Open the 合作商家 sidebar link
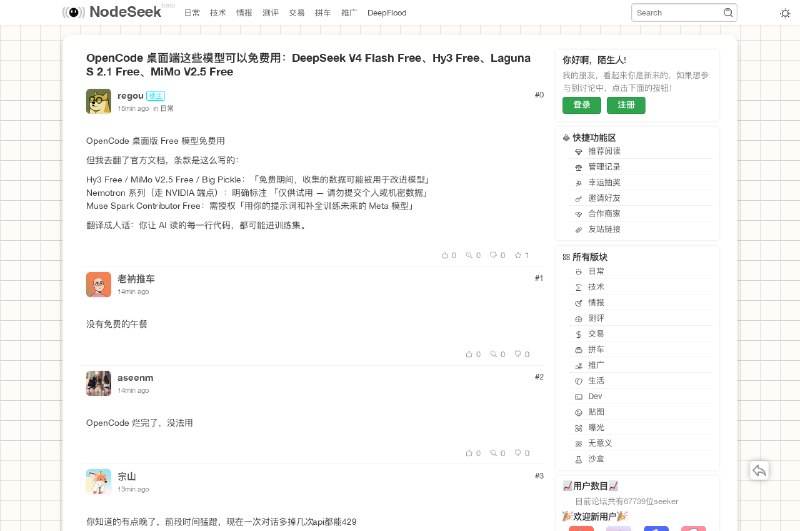This screenshot has width=800, height=531. coord(604,214)
